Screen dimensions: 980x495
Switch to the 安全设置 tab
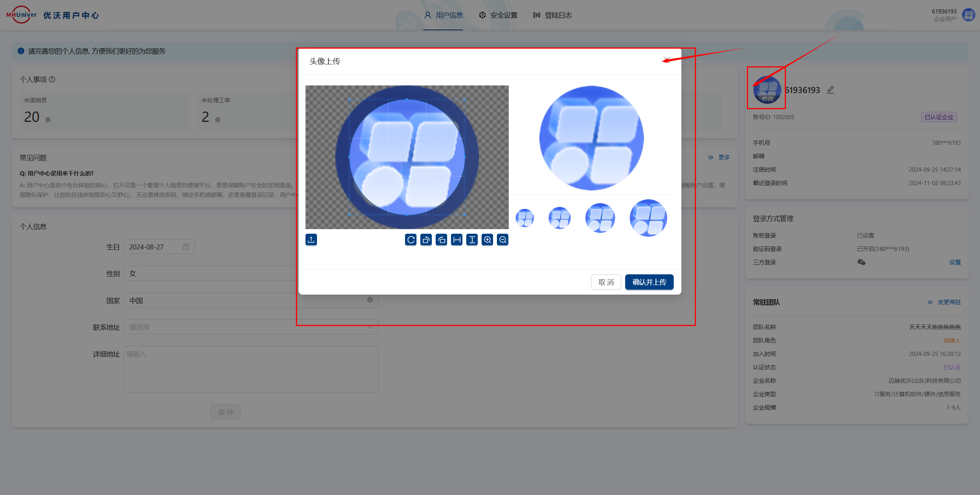pyautogui.click(x=498, y=15)
